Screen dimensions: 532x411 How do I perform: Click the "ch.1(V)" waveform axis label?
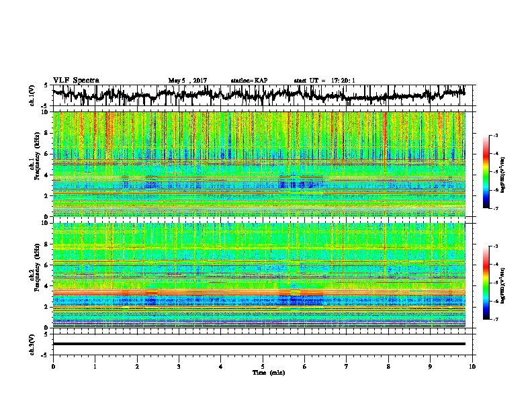pyautogui.click(x=32, y=95)
